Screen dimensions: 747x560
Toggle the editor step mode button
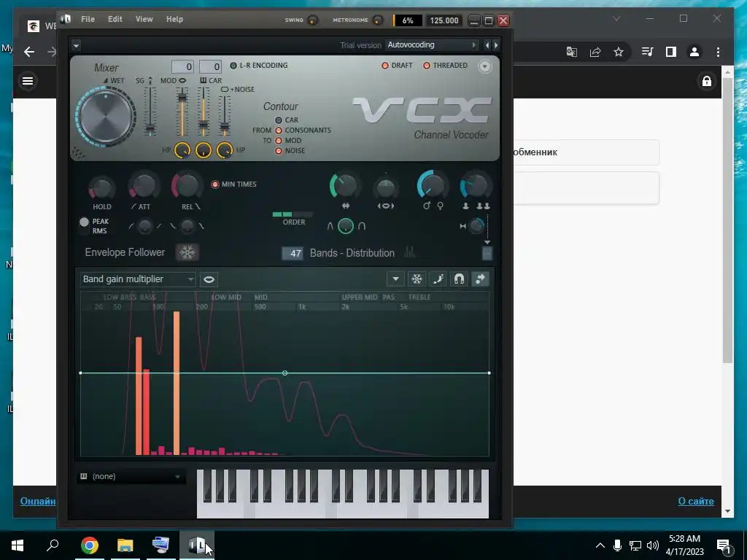click(438, 279)
